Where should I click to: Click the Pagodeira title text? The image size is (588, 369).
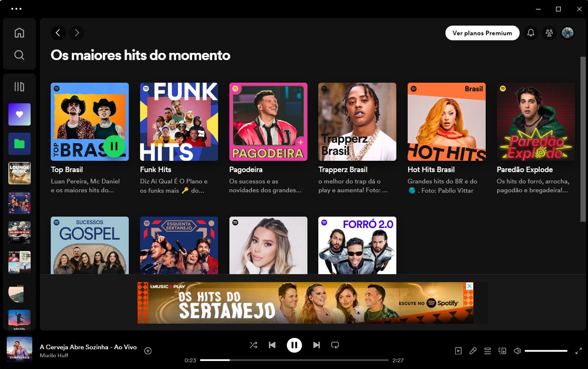tap(246, 170)
